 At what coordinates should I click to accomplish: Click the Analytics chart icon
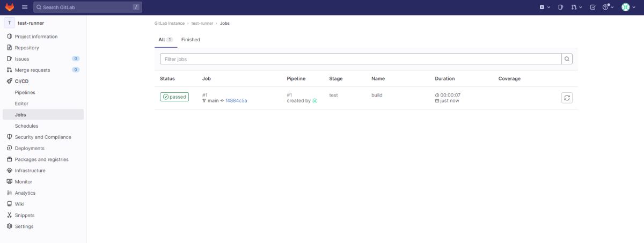pos(9,193)
